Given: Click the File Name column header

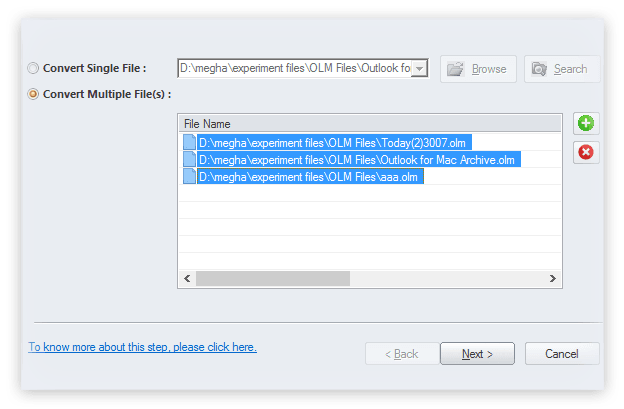Looking at the screenshot, I should tap(370, 124).
